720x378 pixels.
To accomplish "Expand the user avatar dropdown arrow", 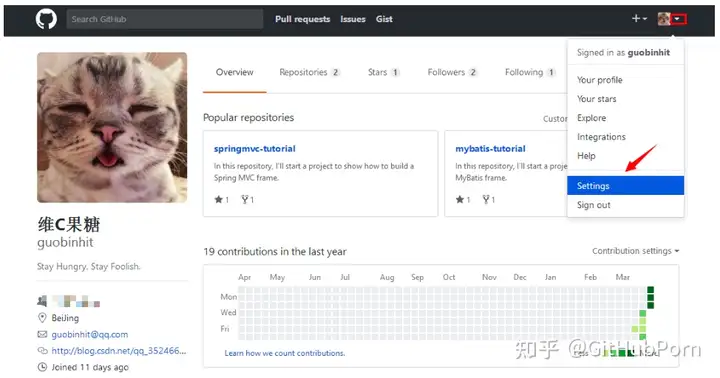I will [x=678, y=19].
